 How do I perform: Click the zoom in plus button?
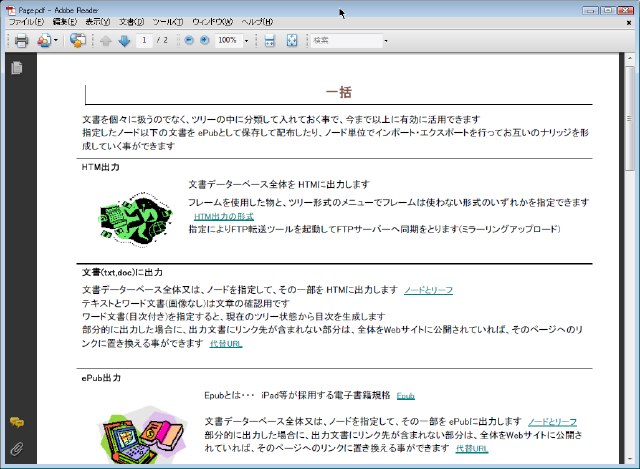click(x=205, y=40)
